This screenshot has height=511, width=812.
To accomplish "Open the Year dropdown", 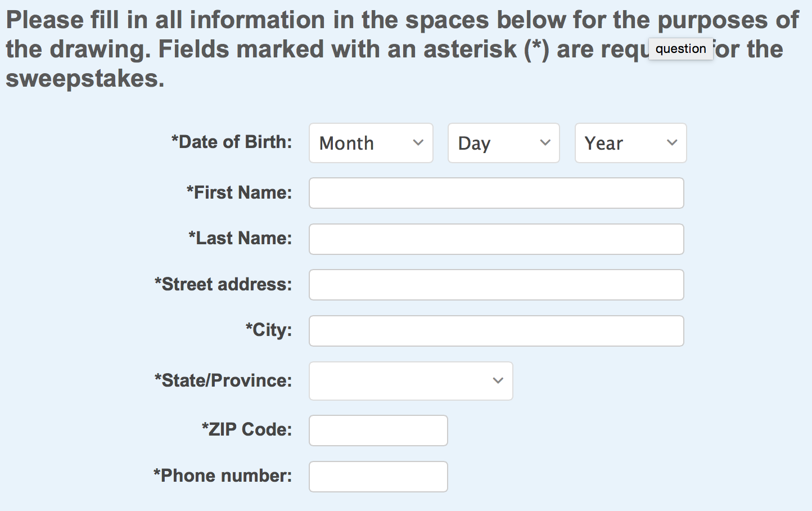I will (630, 143).
